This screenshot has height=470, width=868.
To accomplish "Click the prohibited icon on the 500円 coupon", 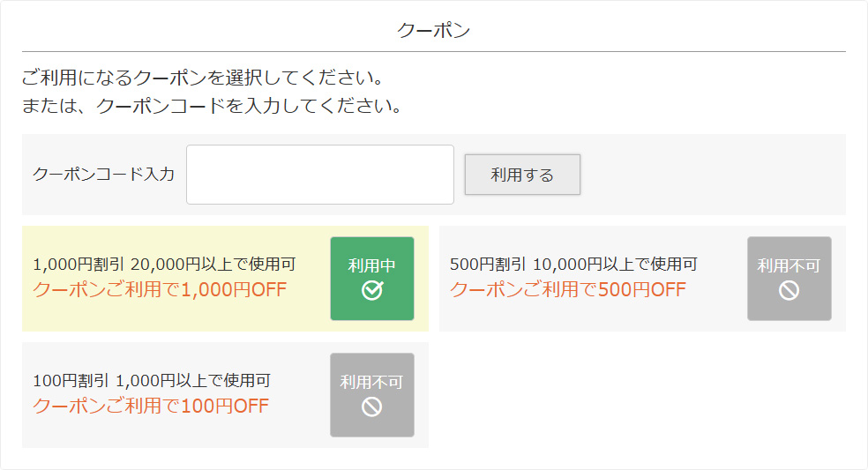I will pyautogui.click(x=789, y=290).
